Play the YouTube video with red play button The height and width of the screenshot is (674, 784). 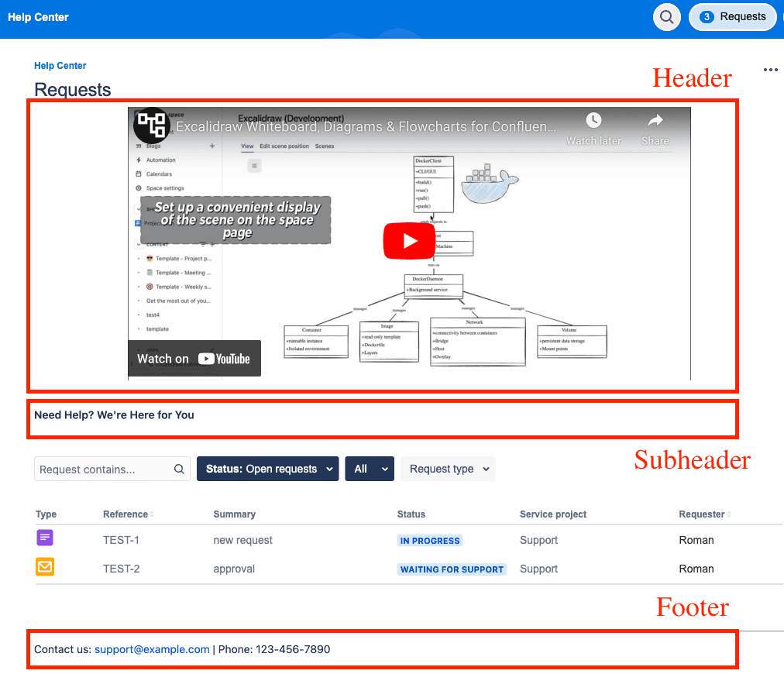click(x=409, y=241)
